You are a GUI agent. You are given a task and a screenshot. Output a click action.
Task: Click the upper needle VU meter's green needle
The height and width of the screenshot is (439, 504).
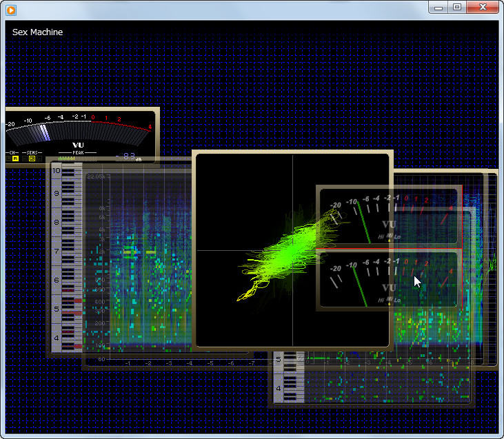[363, 222]
